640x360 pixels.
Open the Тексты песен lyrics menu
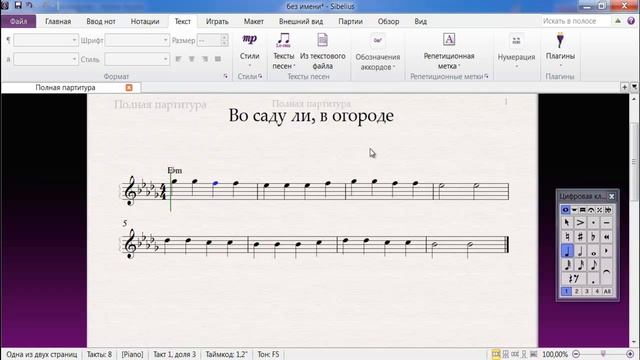[283, 51]
